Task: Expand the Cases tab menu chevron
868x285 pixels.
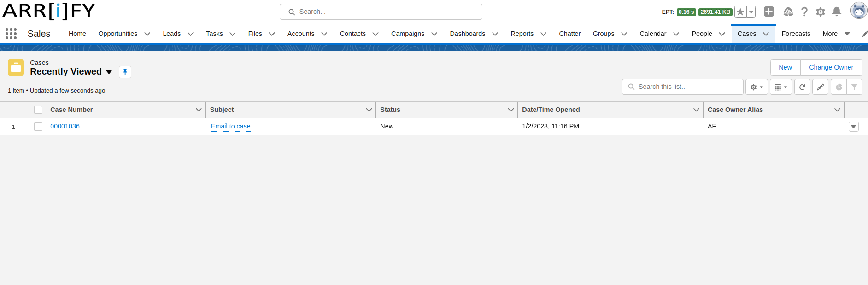Action: (x=766, y=34)
